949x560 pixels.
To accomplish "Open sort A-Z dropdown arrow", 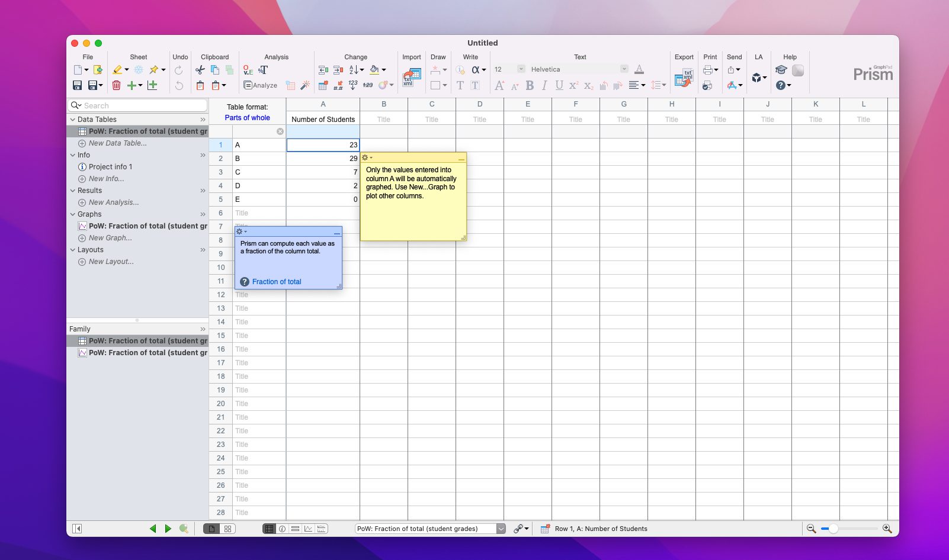I will [x=362, y=70].
